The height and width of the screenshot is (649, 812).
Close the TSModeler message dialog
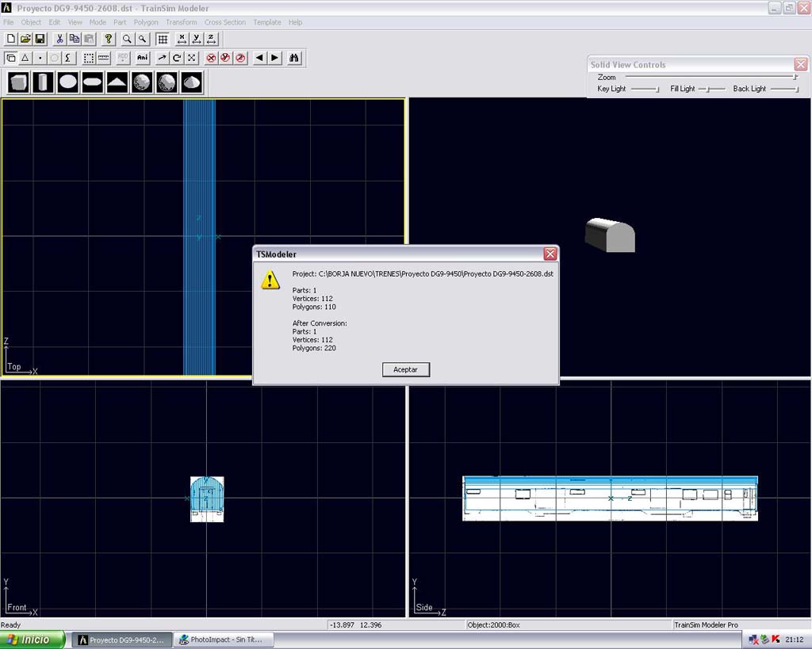pyautogui.click(x=550, y=254)
